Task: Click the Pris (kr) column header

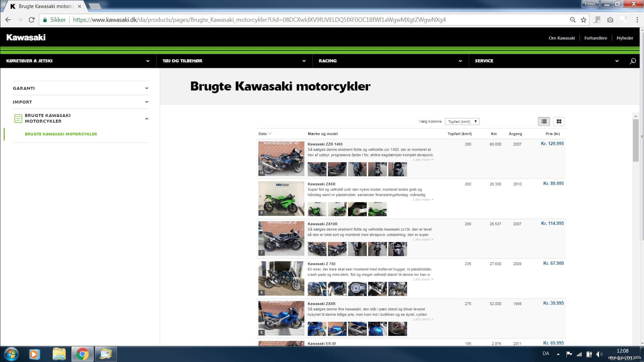Action: pos(552,134)
